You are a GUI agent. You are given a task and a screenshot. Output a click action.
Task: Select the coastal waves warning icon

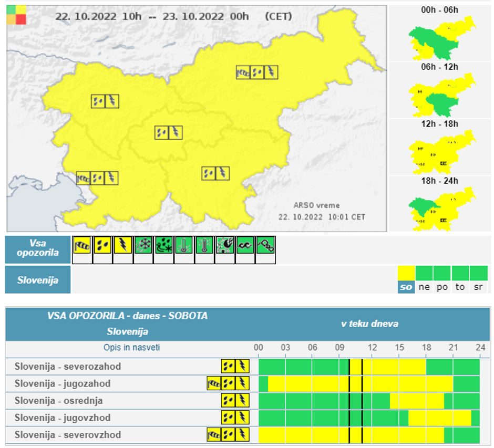tap(245, 245)
